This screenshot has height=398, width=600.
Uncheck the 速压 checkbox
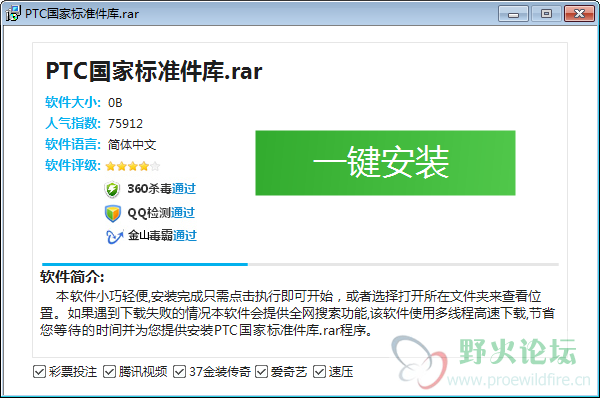point(320,371)
